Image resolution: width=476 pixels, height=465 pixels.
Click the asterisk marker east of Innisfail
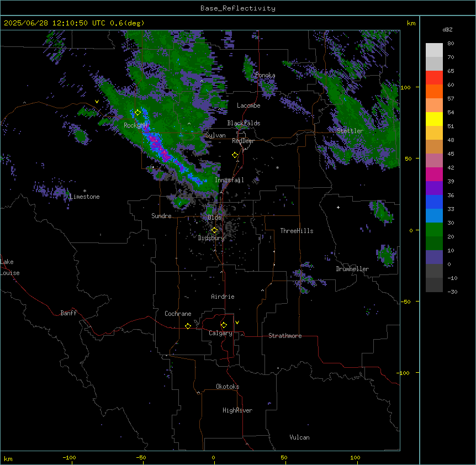[277, 167]
